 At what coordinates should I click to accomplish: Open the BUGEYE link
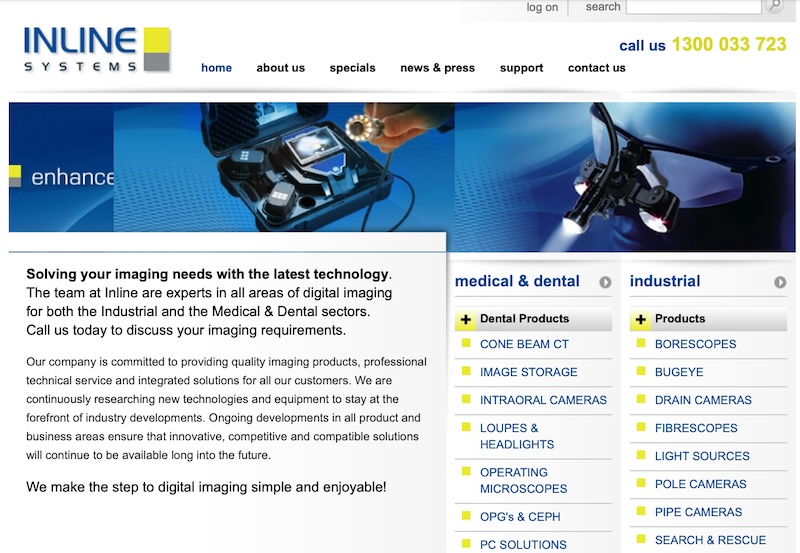click(x=679, y=372)
